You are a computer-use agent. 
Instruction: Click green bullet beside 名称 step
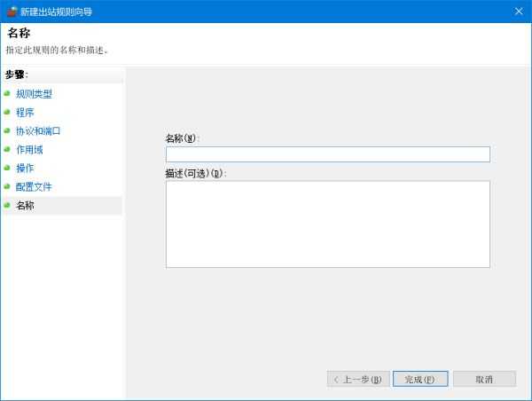pos(7,205)
